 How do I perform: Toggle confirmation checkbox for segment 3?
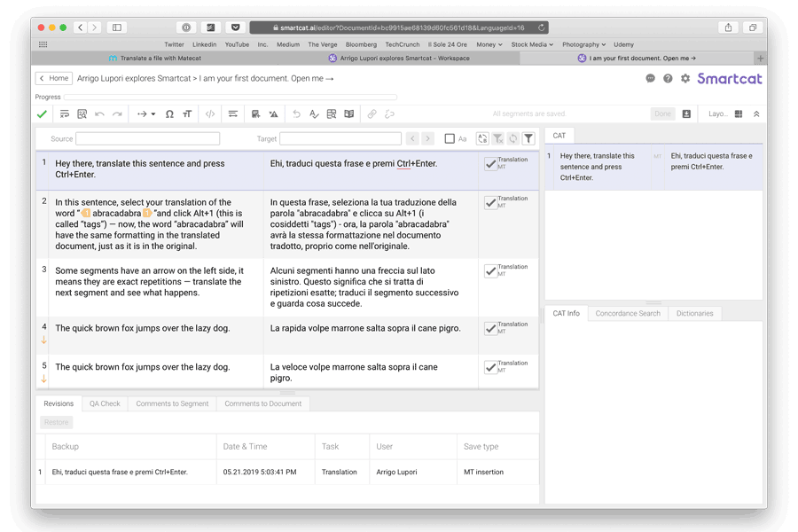coord(490,270)
